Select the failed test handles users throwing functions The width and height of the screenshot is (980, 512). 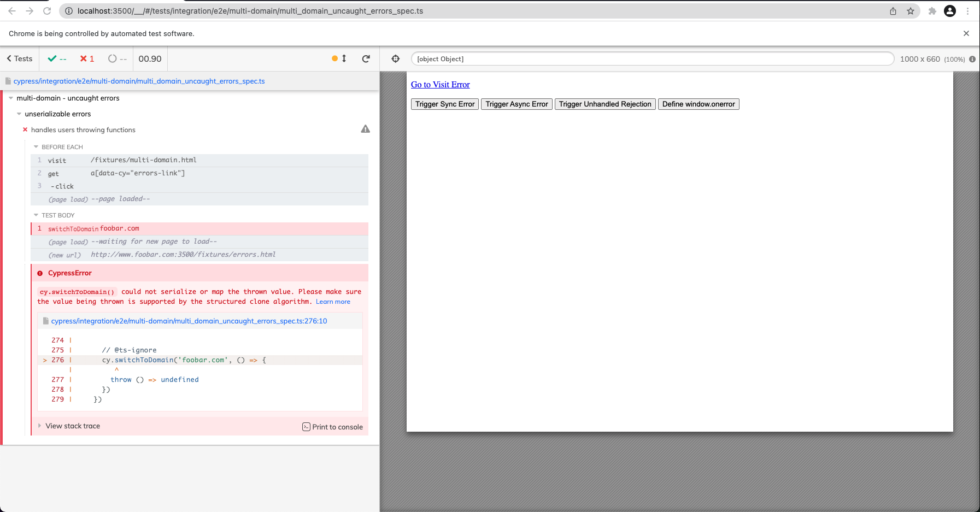point(83,130)
